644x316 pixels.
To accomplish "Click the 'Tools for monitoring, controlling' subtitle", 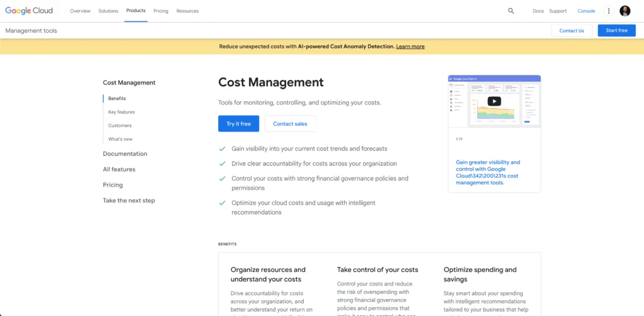I will pos(299,103).
